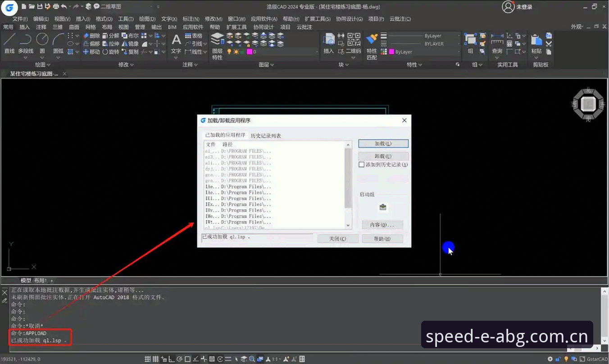Click the Undo arrow in quick access toolbar
Viewport: 609px width, 364px height.
coord(64,7)
